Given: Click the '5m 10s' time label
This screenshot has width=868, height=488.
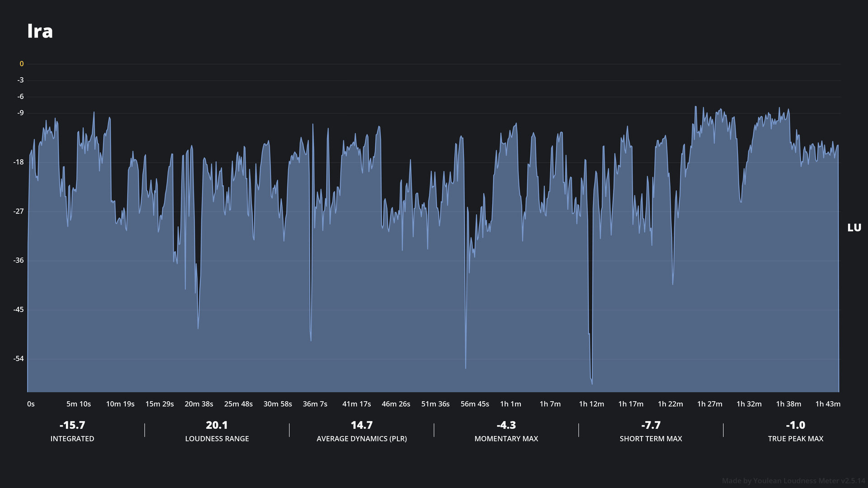Looking at the screenshot, I should click(x=79, y=404).
